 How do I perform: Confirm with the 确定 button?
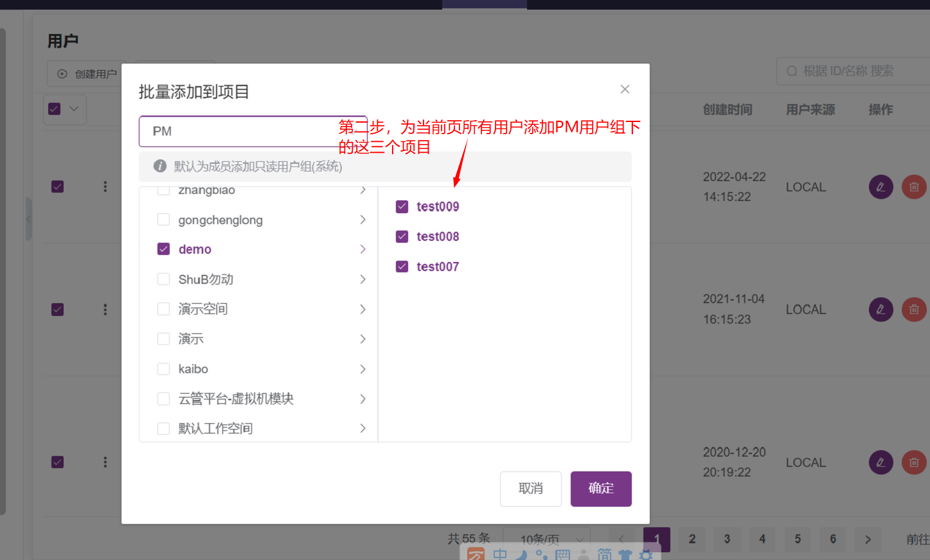[601, 489]
